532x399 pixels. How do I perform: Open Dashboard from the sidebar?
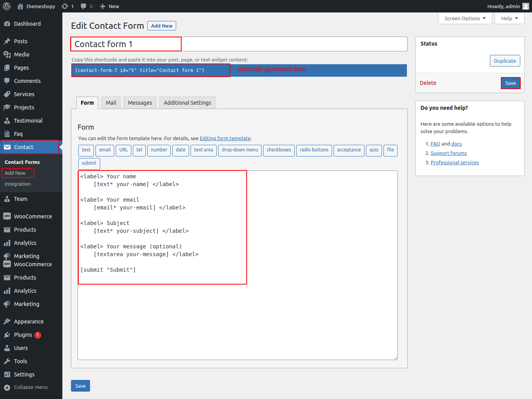click(27, 24)
